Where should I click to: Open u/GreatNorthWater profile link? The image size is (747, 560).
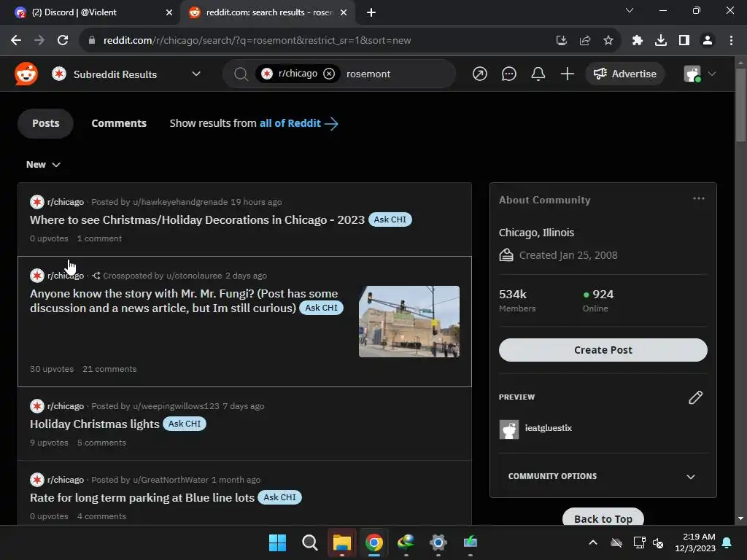(x=170, y=480)
